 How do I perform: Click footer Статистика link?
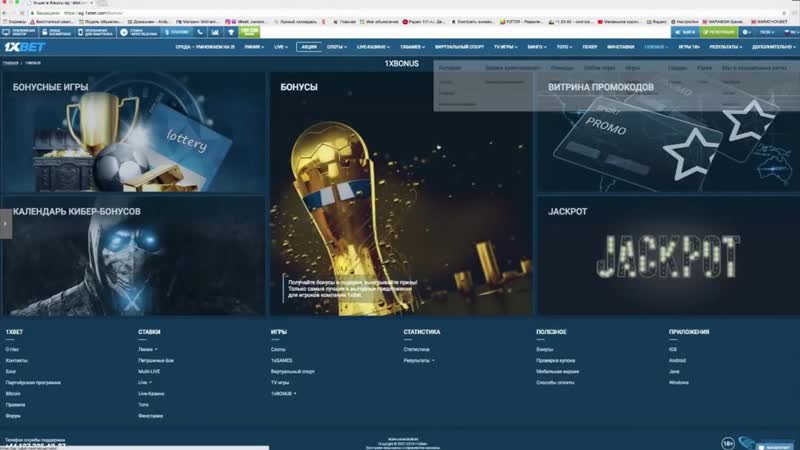click(416, 349)
